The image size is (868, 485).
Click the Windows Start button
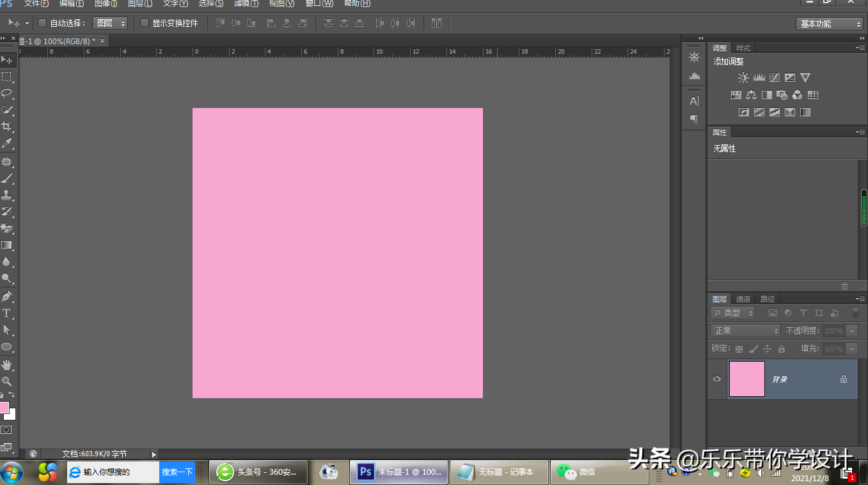pyautogui.click(x=12, y=472)
